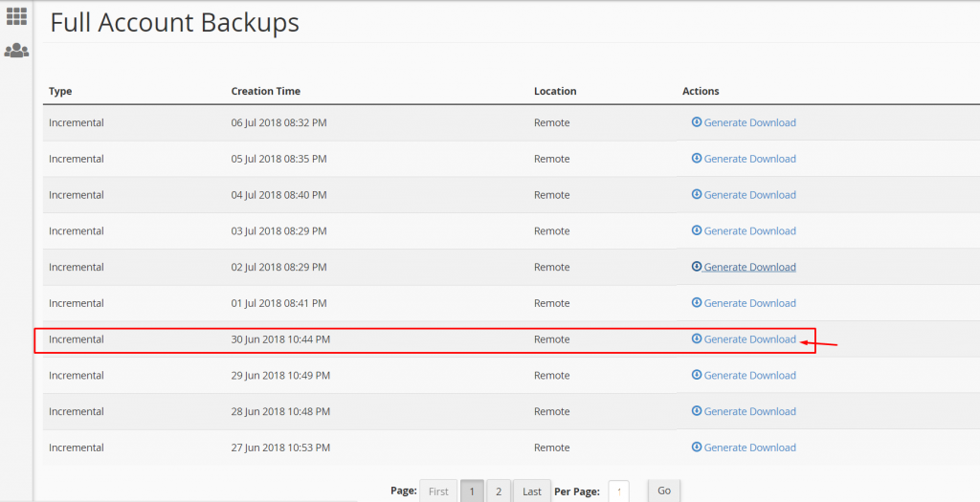Generate Download for 01 Jul 2018 backup

(x=749, y=303)
